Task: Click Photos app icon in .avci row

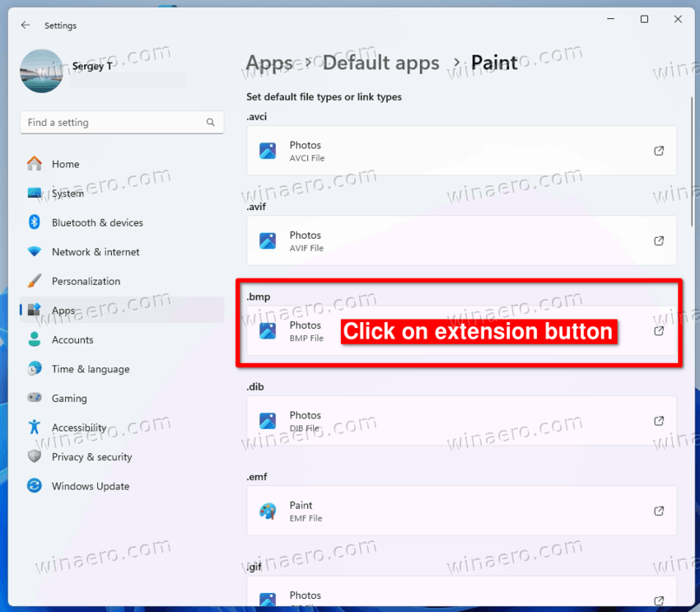Action: click(x=268, y=151)
